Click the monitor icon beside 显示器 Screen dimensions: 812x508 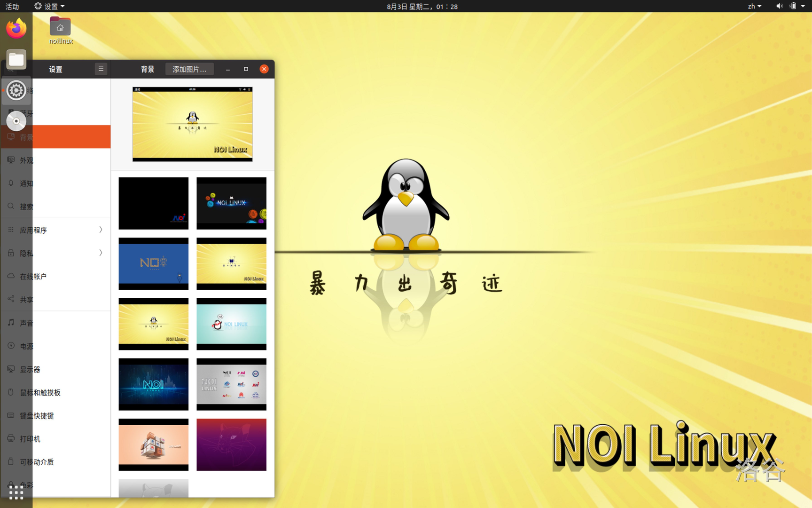(11, 369)
